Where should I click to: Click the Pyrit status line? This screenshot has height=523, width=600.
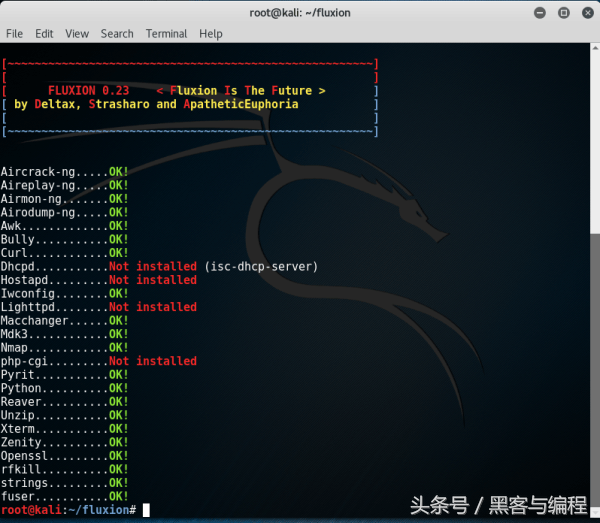pyautogui.click(x=64, y=375)
